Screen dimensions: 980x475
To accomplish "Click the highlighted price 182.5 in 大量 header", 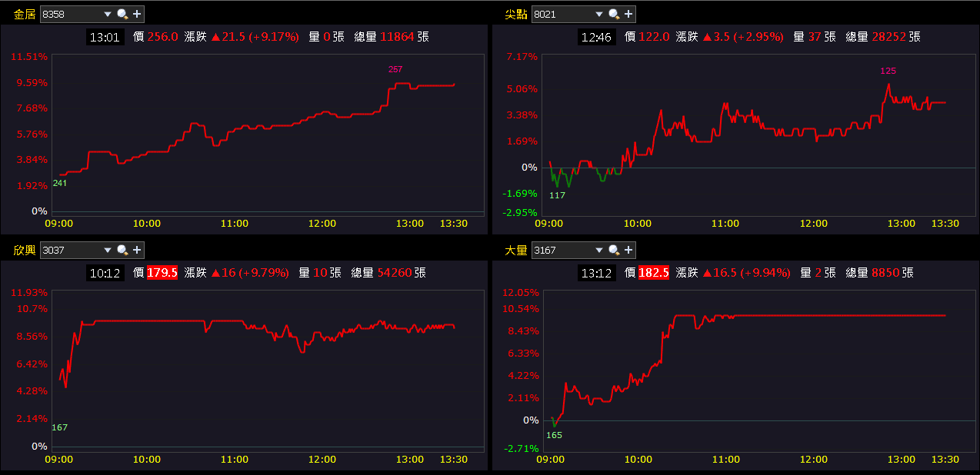I will coord(654,272).
